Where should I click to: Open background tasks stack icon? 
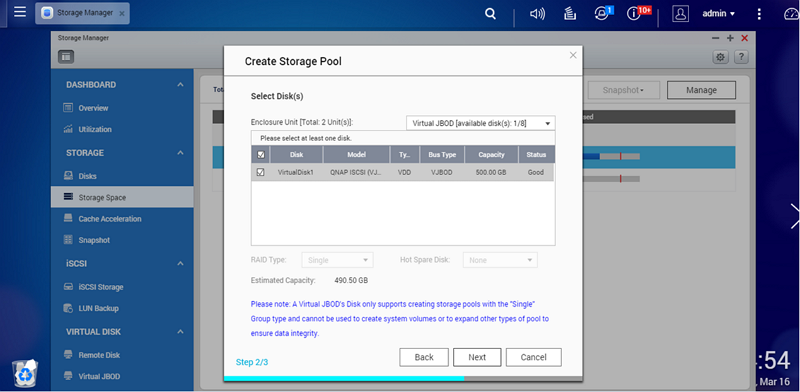click(x=570, y=14)
